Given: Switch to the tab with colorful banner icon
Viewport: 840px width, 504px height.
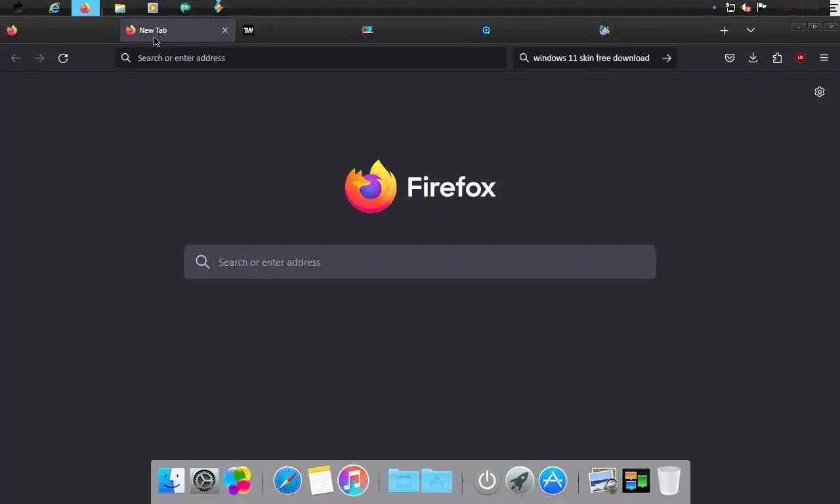Looking at the screenshot, I should [x=367, y=30].
